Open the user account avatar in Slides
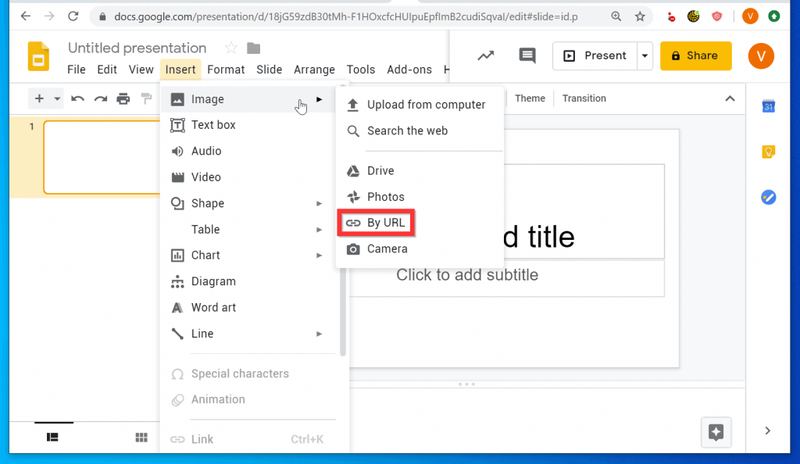The width and height of the screenshot is (800, 464). tap(761, 56)
